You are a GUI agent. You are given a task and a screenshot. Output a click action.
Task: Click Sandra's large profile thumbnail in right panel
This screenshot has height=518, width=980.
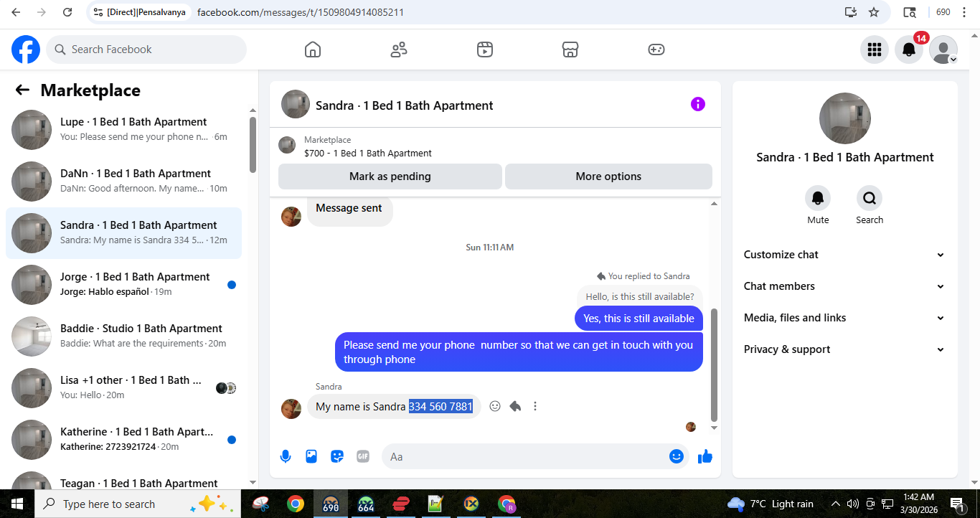pyautogui.click(x=845, y=118)
